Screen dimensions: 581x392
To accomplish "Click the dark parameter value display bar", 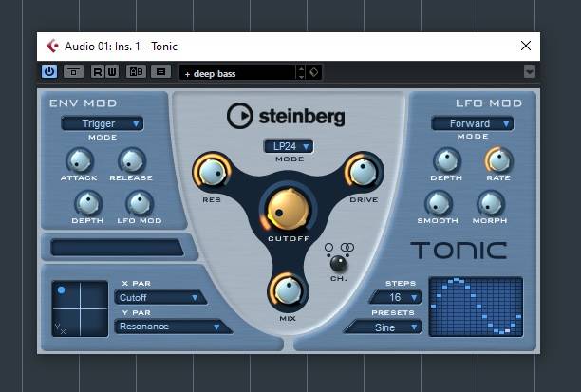I will [x=117, y=248].
